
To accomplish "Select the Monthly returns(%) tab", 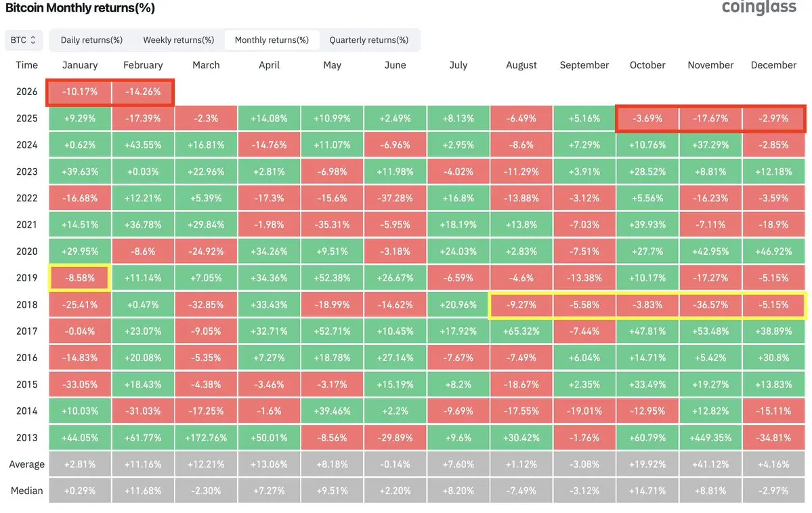I will [x=272, y=40].
